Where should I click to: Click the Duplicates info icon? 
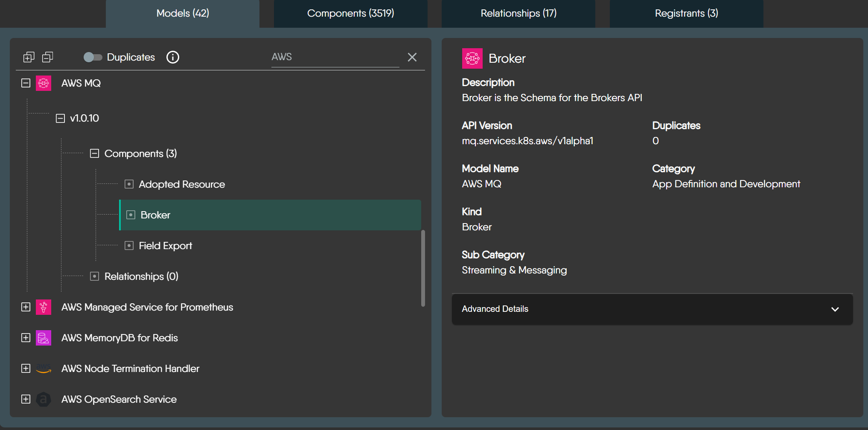pos(172,57)
